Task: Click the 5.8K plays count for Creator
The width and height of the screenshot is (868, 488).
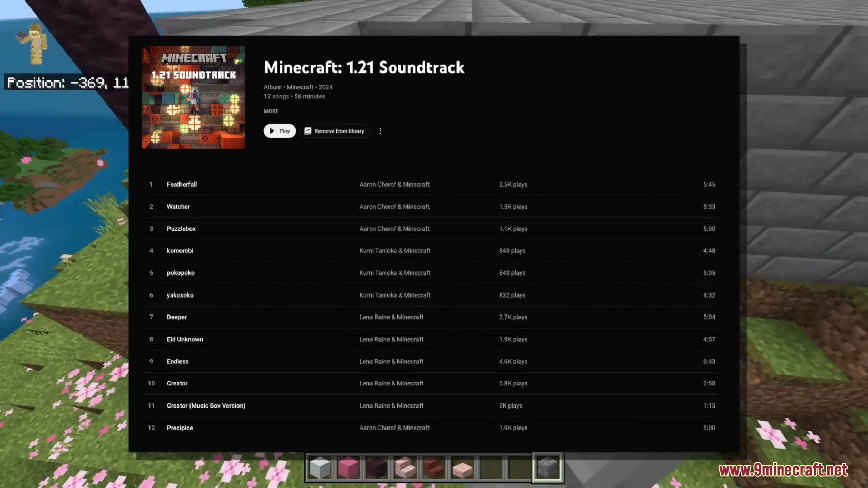Action: (513, 383)
